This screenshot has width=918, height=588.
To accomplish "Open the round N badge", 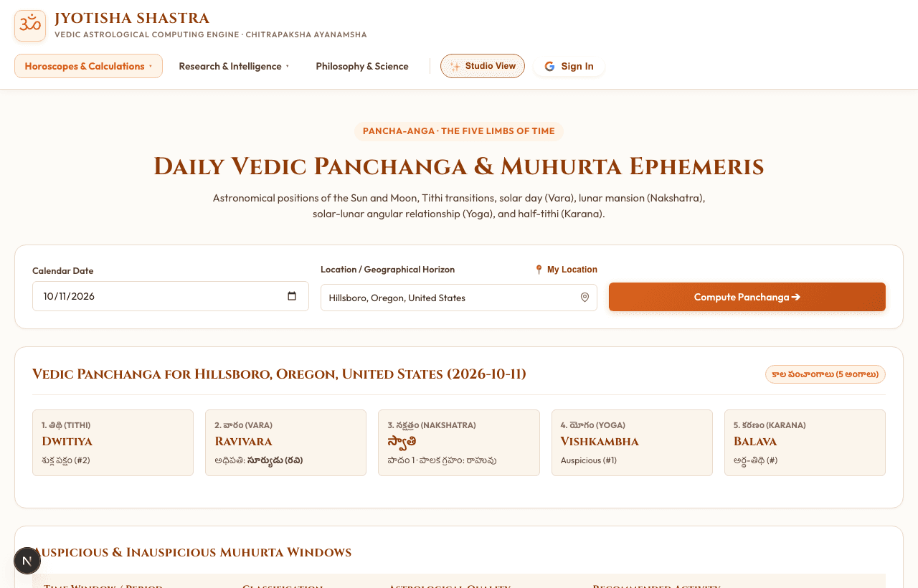I will coord(27,561).
